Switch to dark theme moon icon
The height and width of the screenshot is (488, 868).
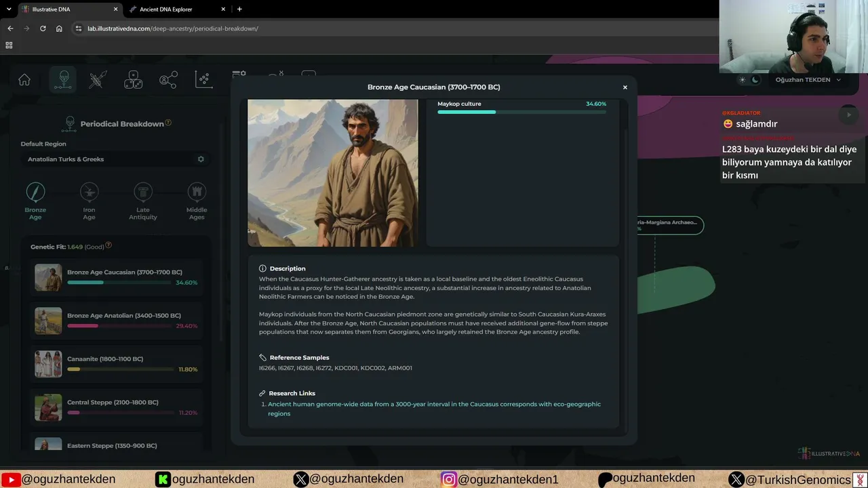coord(755,80)
